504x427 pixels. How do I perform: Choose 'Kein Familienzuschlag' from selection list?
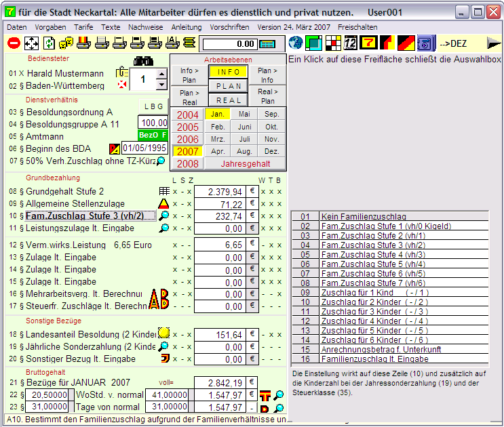390,216
